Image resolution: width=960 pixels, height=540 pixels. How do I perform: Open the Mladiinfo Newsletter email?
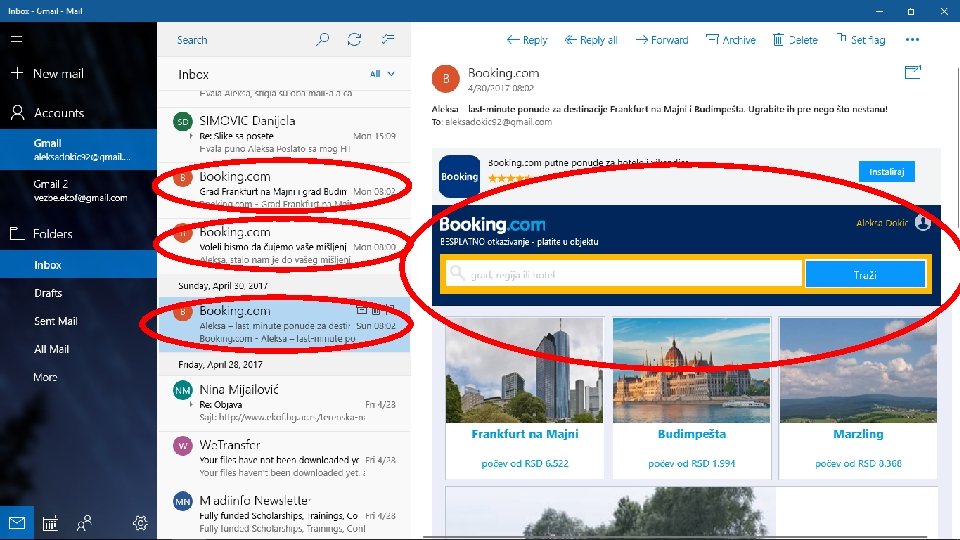point(285,513)
